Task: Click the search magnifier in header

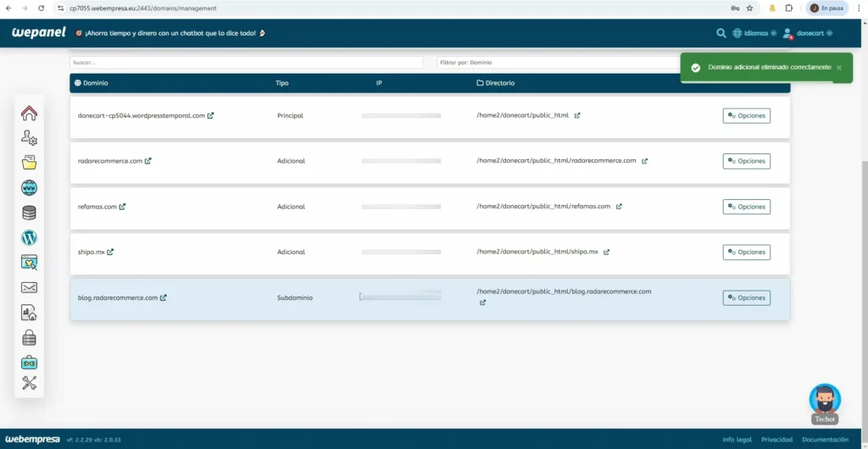Action: (721, 33)
